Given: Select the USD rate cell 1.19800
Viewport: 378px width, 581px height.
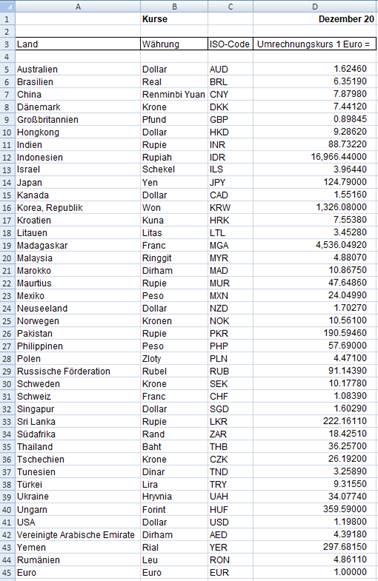Looking at the screenshot, I should point(315,522).
